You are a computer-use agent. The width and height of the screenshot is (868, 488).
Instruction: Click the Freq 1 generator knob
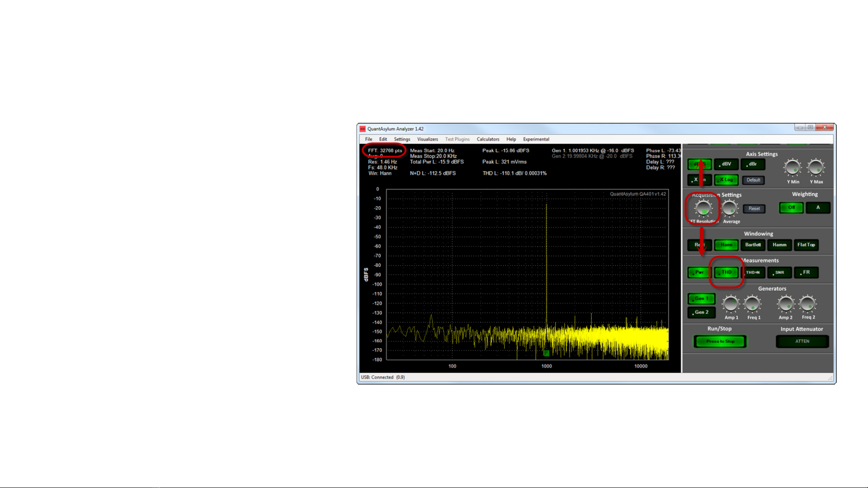click(753, 304)
